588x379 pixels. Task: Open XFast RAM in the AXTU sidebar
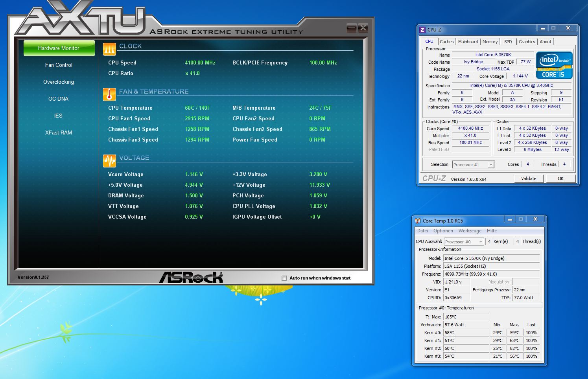[x=59, y=132]
